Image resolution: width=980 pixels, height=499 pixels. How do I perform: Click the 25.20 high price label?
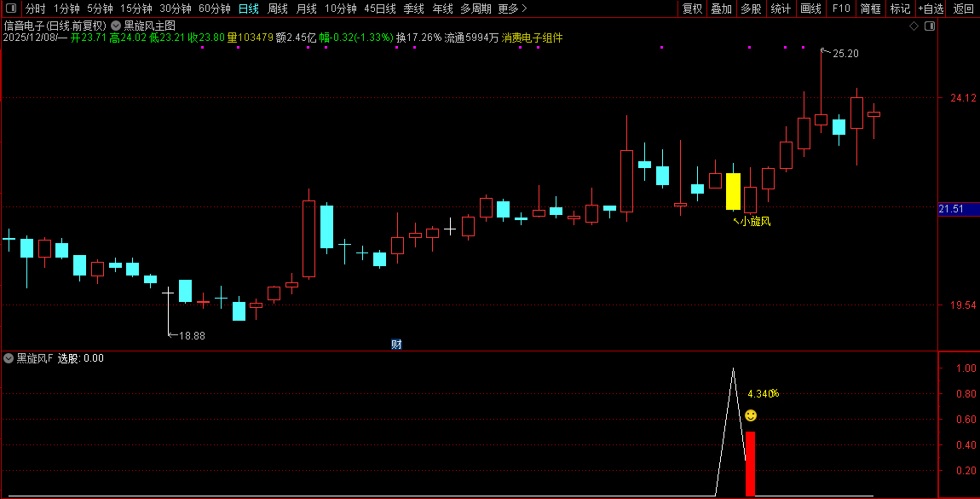pos(845,54)
